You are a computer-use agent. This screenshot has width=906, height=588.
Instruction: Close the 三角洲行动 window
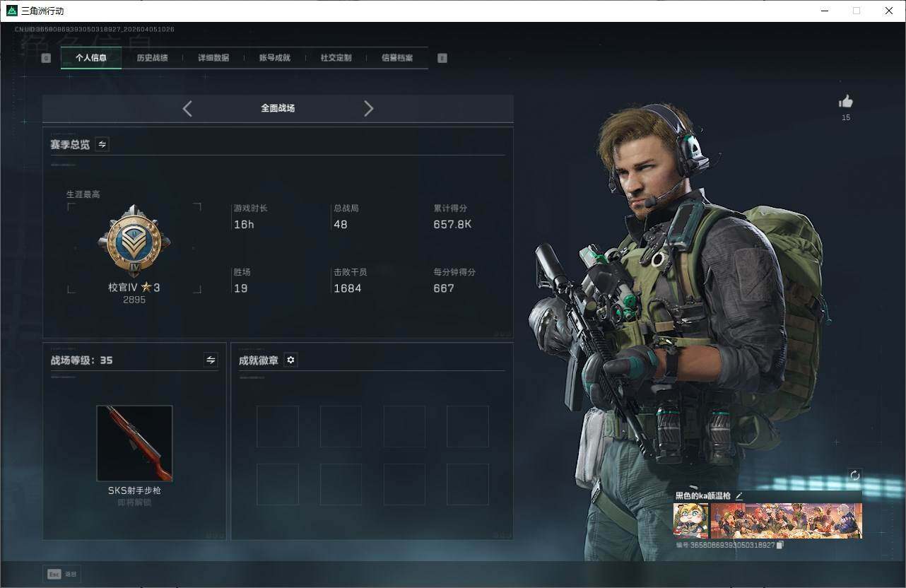point(889,11)
